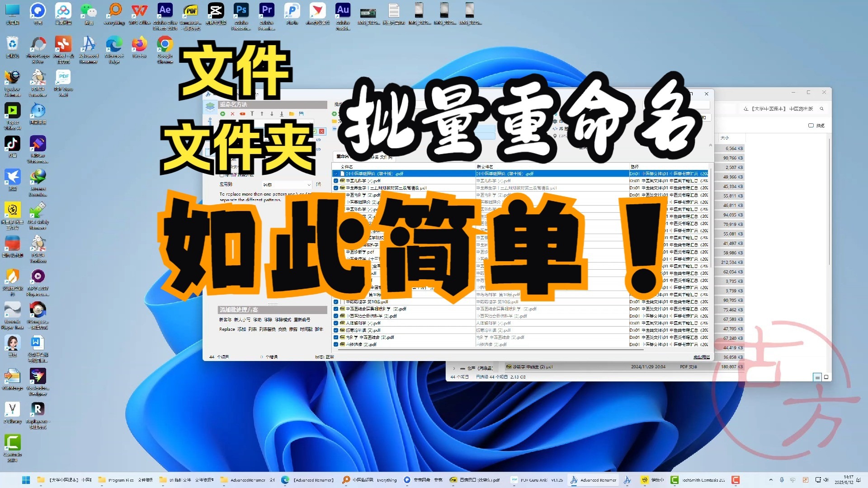Click the move method up arrow

tap(262, 114)
